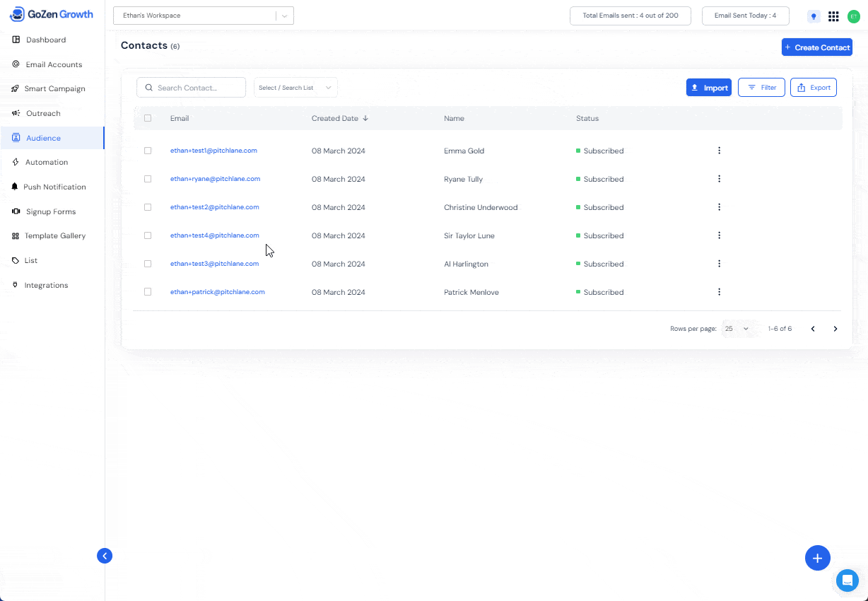Click the Search Contact input field
Image resolution: width=868 pixels, height=601 pixels.
point(192,88)
